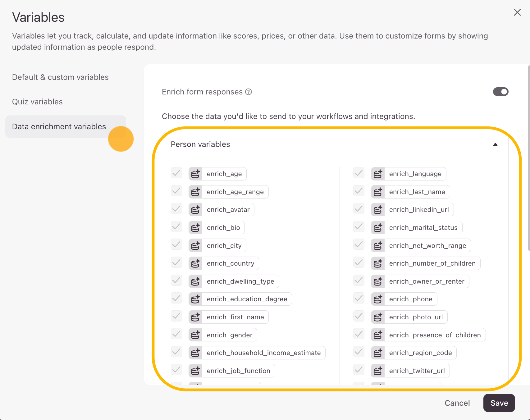Select Data enrichment variables tab
This screenshot has width=530, height=420.
click(59, 127)
